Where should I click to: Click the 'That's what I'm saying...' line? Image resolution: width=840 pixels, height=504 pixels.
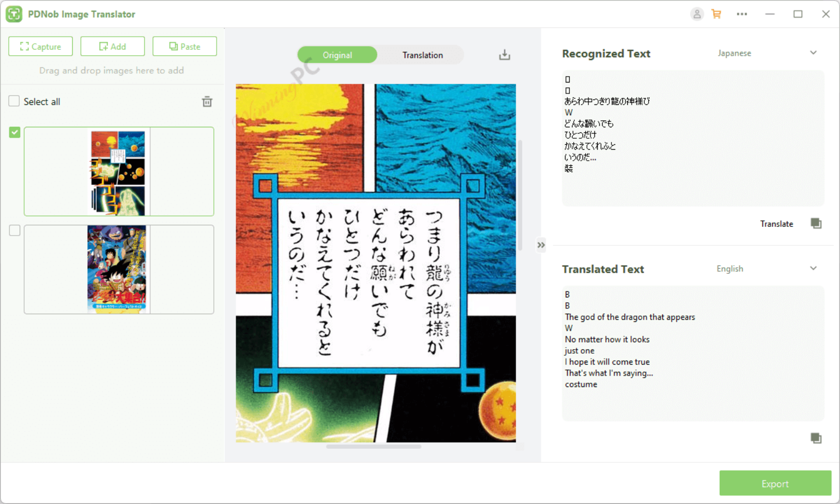click(x=609, y=373)
